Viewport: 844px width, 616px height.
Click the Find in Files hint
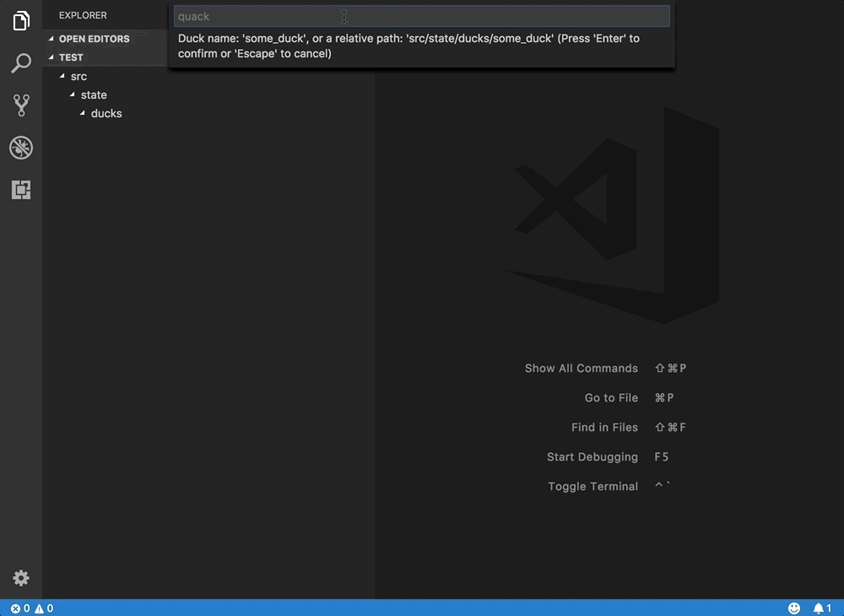(604, 427)
